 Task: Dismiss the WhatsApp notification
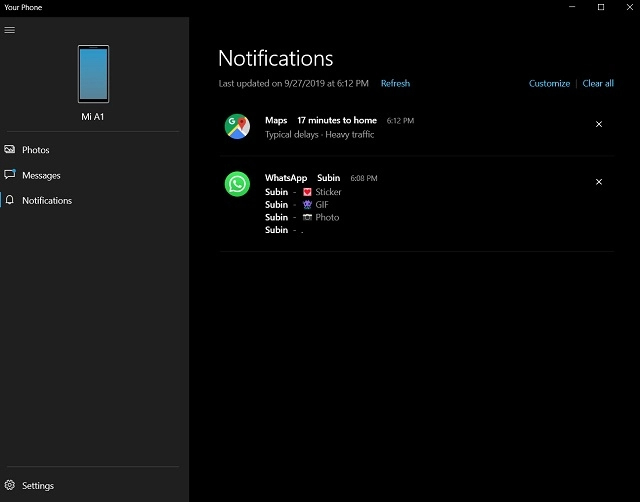599,182
